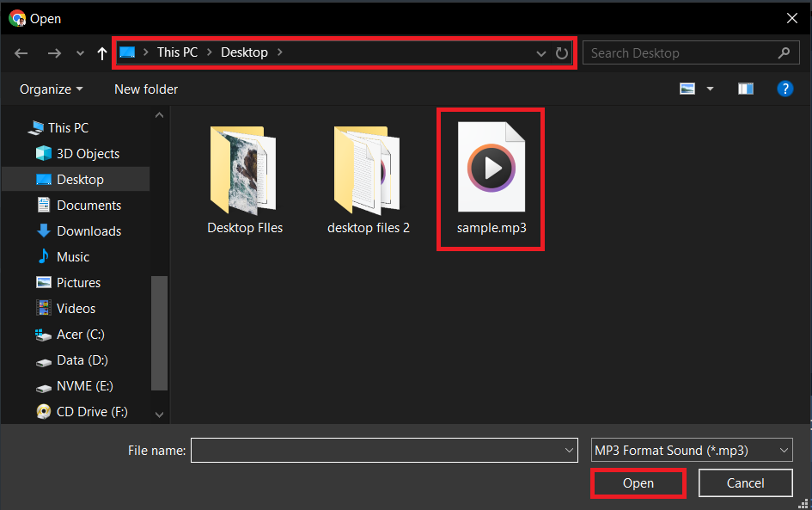
Task: Open the Organize menu
Action: pyautogui.click(x=49, y=89)
